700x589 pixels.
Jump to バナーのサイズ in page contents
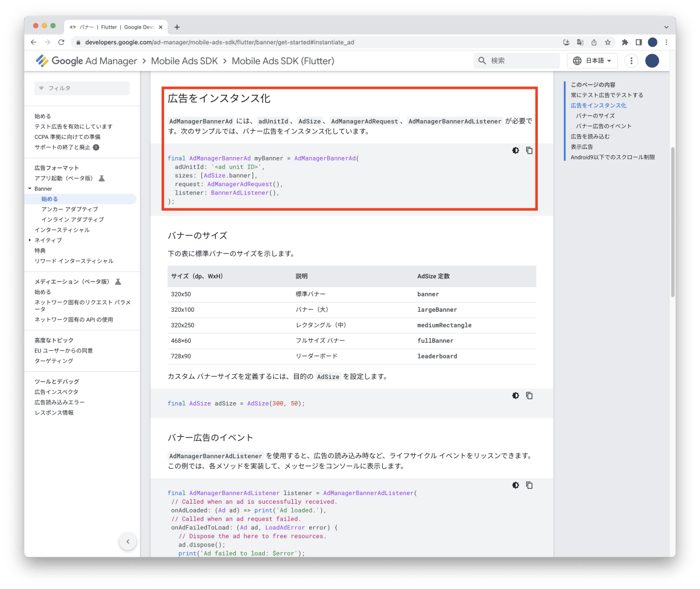pyautogui.click(x=595, y=116)
